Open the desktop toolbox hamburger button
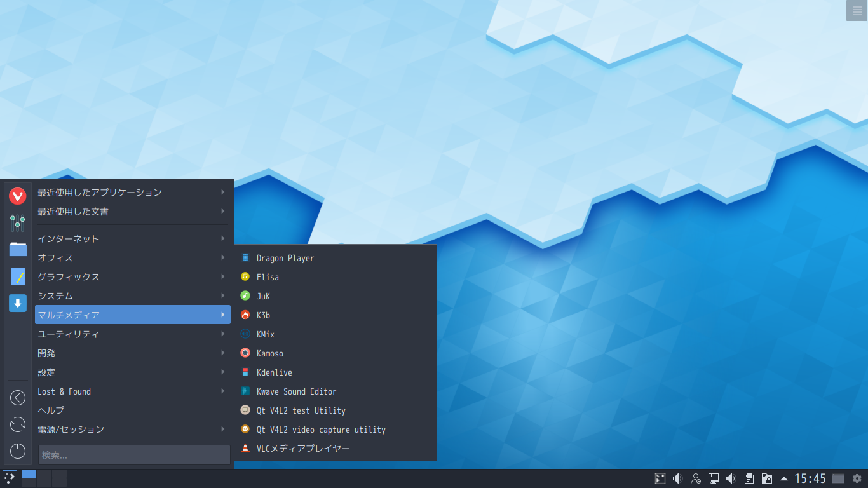Image resolution: width=868 pixels, height=488 pixels. coord(857,10)
